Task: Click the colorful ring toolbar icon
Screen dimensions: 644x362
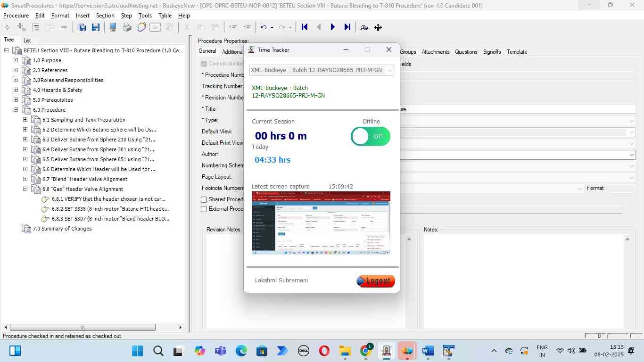Action: click(141, 27)
